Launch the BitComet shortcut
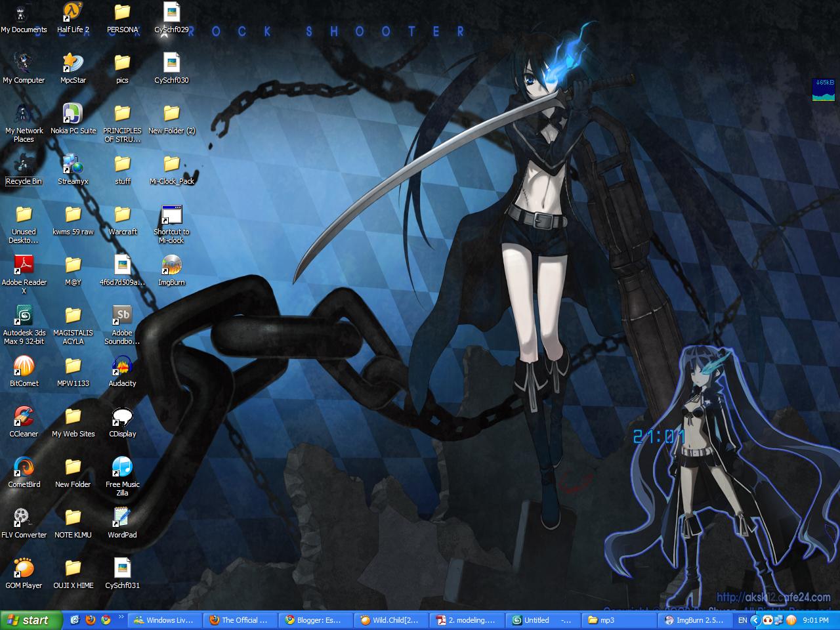Viewport: 840px width, 630px height. tap(24, 372)
